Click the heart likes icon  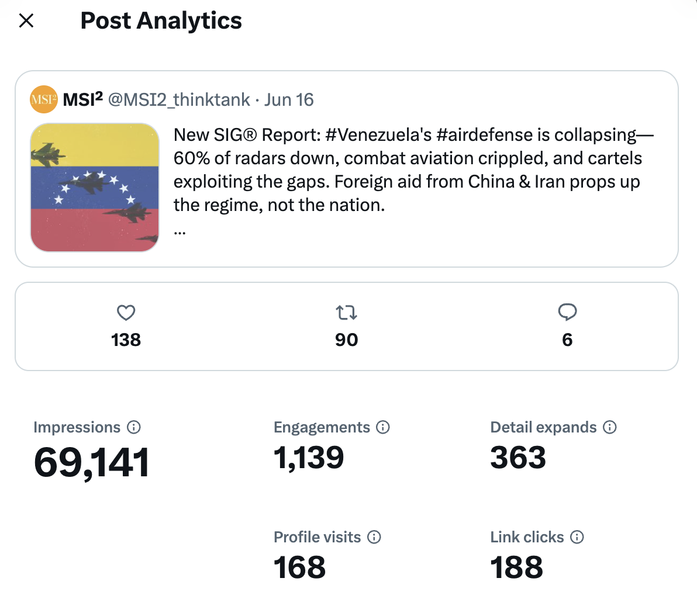pos(126,313)
